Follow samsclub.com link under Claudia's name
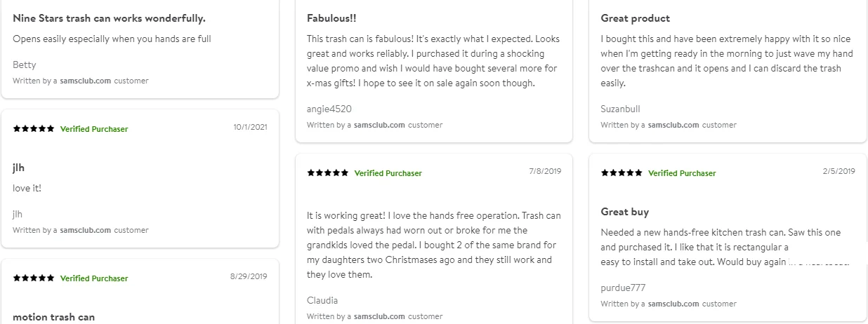The width and height of the screenshot is (868, 324). point(379,316)
